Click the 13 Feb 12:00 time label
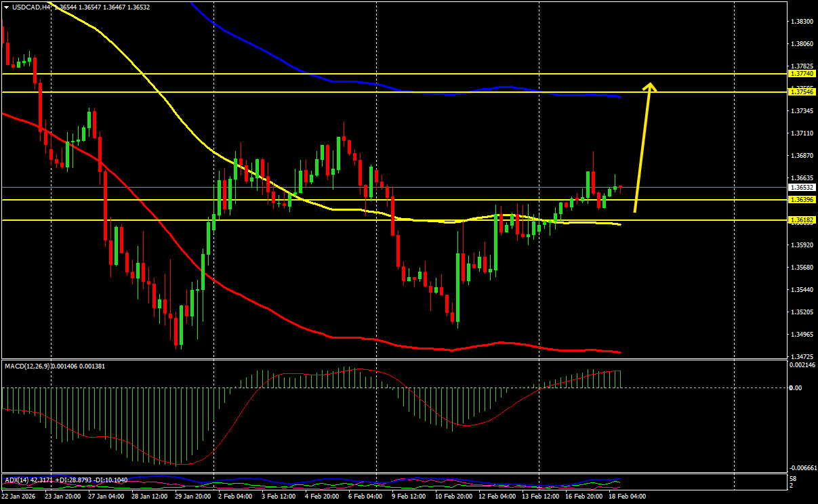The height and width of the screenshot is (504, 818). pos(541,497)
